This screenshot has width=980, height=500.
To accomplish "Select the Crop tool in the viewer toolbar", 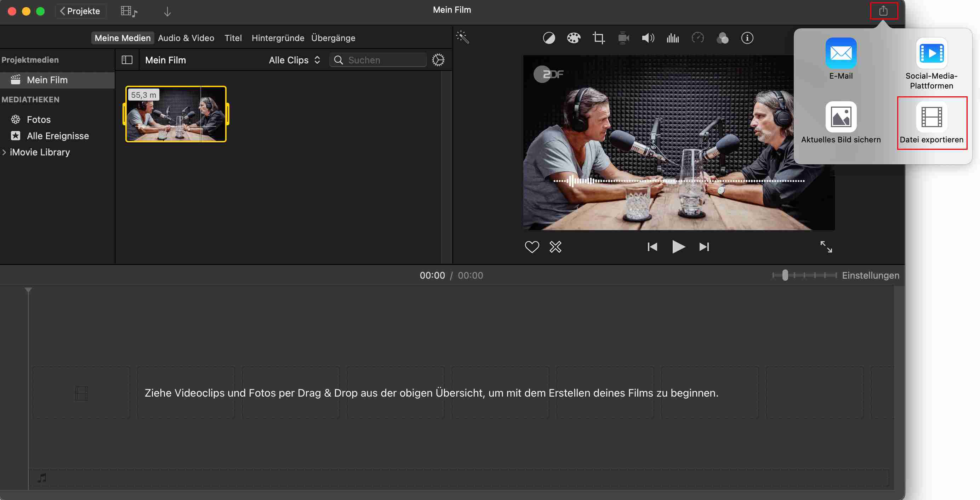I will point(598,38).
